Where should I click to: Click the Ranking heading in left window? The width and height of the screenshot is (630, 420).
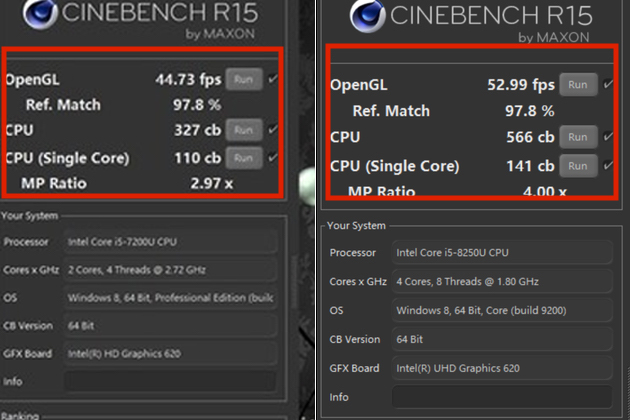[20, 416]
